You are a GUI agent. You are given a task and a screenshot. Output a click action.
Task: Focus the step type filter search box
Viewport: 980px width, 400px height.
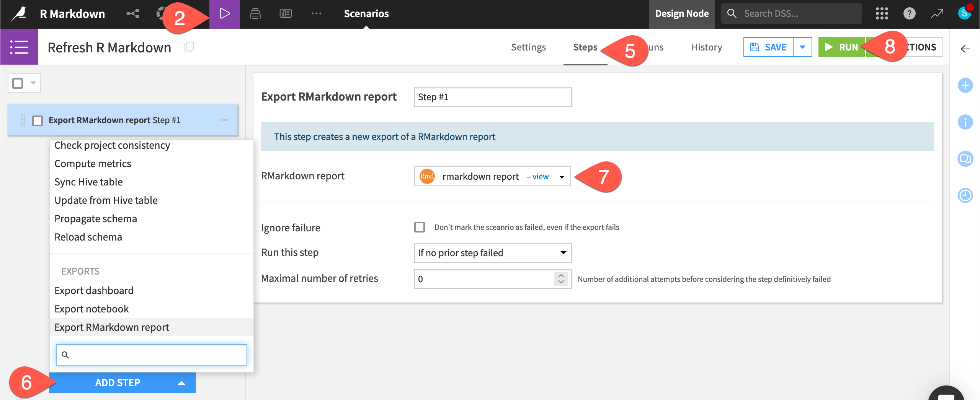(152, 355)
